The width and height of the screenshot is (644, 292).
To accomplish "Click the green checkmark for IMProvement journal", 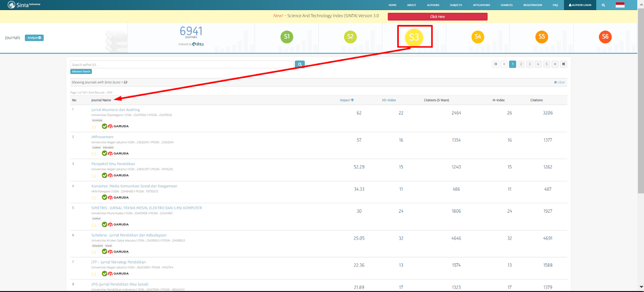I will click(104, 153).
